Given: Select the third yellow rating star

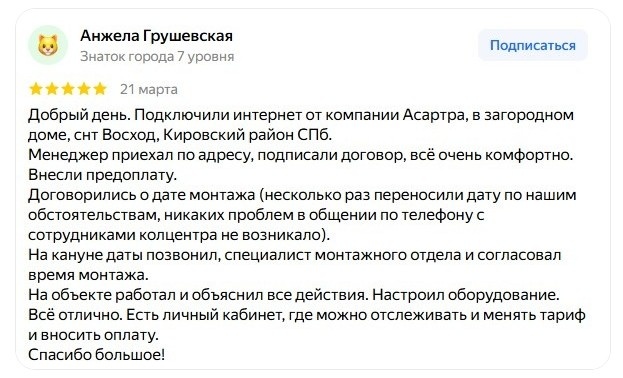Looking at the screenshot, I should coord(68,89).
